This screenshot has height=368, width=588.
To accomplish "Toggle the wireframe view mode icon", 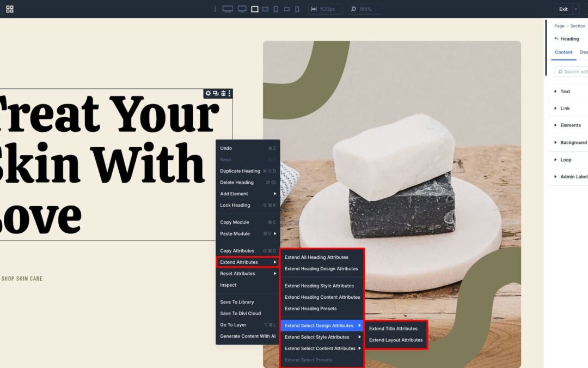I will pyautogui.click(x=254, y=9).
